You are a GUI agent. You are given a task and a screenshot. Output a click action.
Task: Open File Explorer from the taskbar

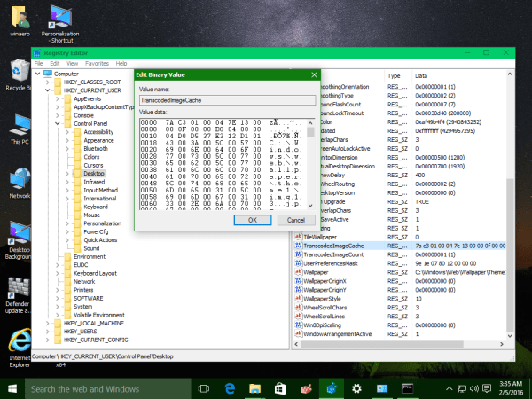pyautogui.click(x=254, y=388)
